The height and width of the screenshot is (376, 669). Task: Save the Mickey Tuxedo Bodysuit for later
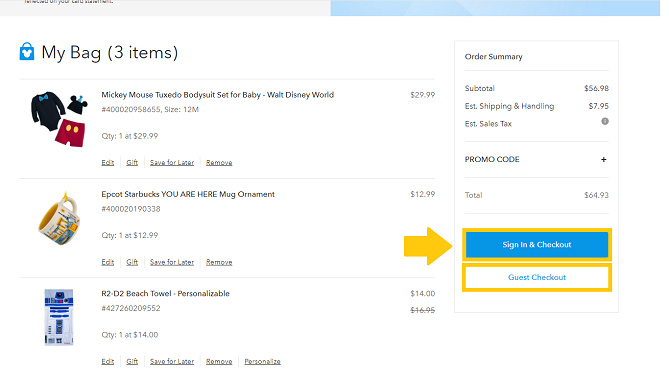point(172,163)
